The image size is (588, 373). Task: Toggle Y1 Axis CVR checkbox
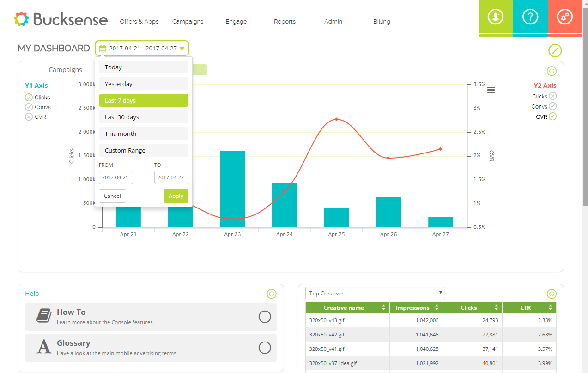tap(29, 117)
